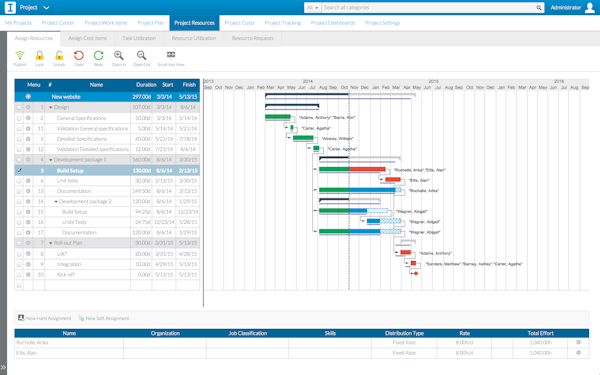Click the Lock padlock icon
This screenshot has height=375, width=600.
point(39,55)
